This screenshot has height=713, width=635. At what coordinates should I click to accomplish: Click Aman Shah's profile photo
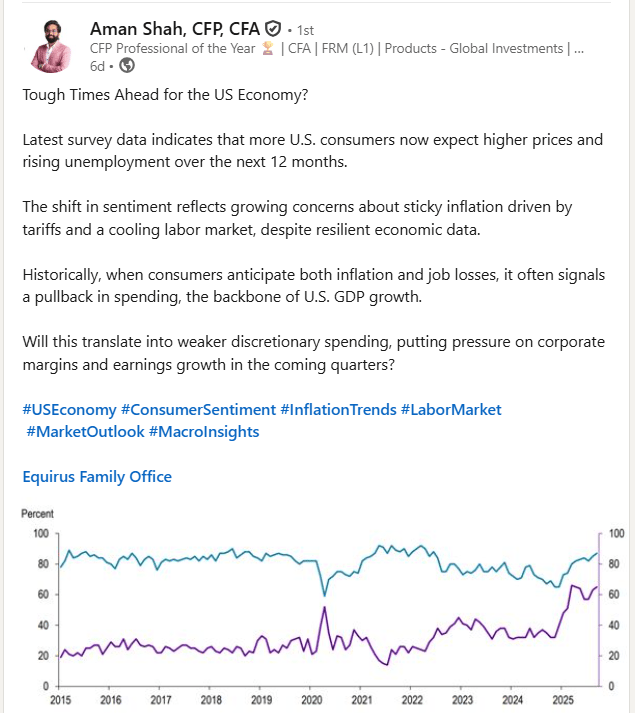[51, 45]
